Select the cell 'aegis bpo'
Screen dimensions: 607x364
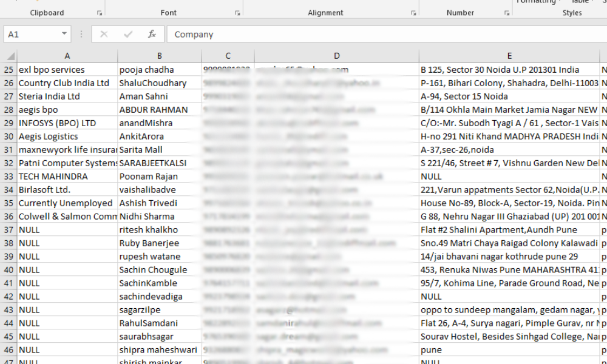pos(67,110)
